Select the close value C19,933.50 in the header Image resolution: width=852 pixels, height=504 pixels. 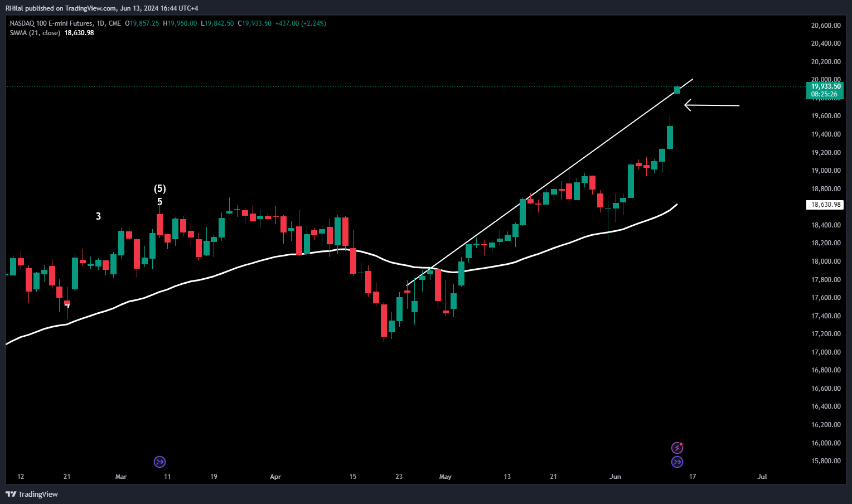[x=254, y=23]
